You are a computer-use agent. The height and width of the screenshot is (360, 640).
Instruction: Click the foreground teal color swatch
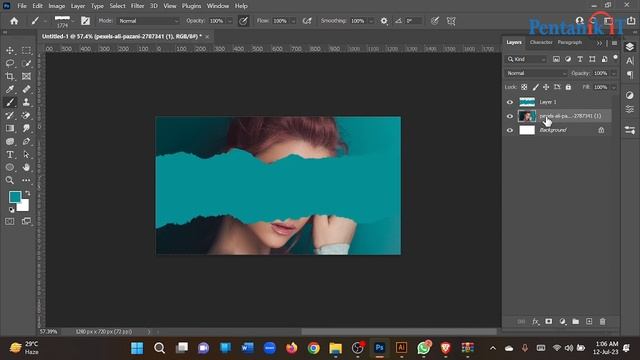tap(14, 197)
